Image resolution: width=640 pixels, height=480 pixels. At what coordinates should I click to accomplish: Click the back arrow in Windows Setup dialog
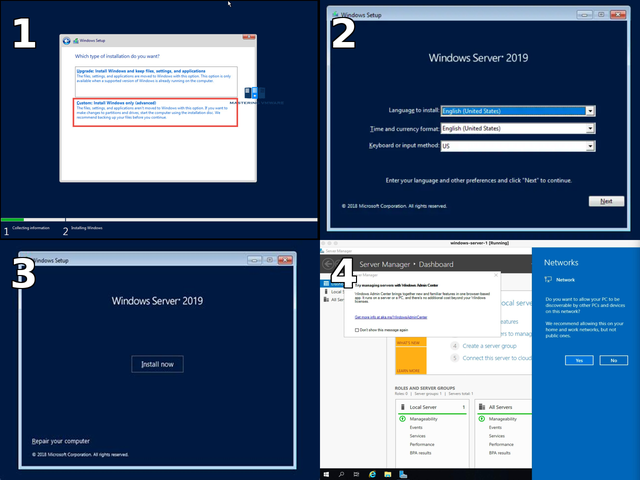[67, 41]
